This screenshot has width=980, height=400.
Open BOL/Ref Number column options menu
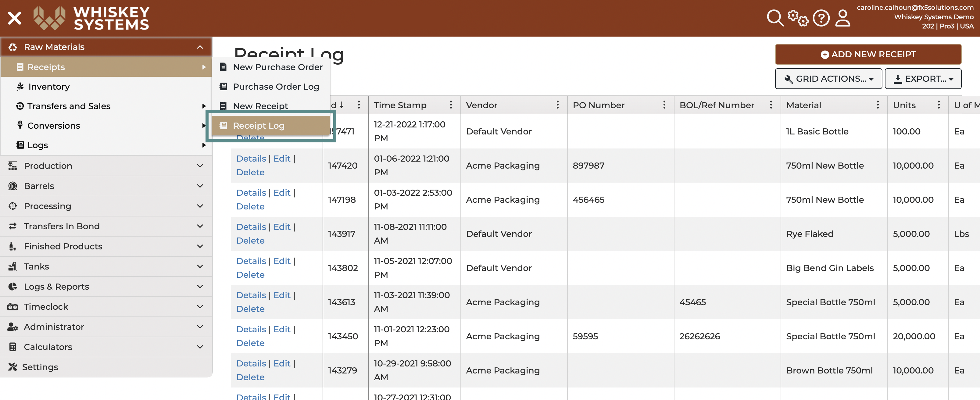point(771,105)
